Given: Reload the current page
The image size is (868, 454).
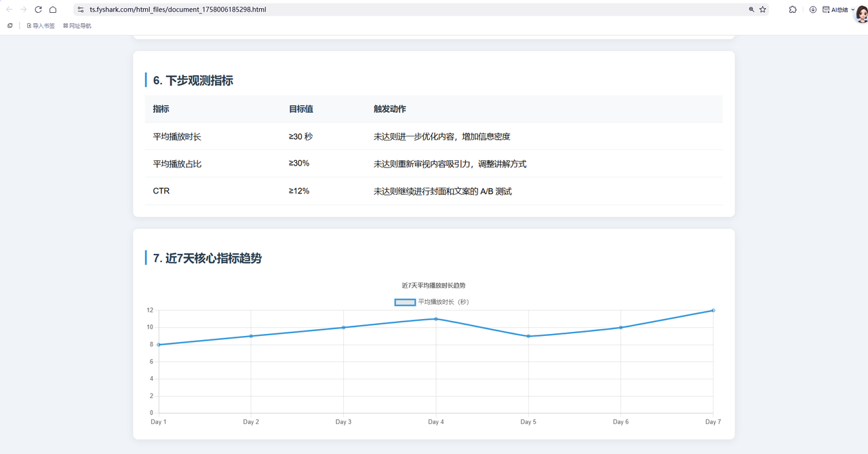Looking at the screenshot, I should tap(38, 10).
